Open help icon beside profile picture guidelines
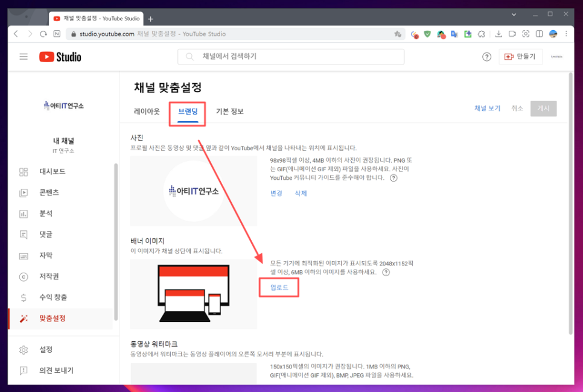The width and height of the screenshot is (583, 392). [x=393, y=178]
